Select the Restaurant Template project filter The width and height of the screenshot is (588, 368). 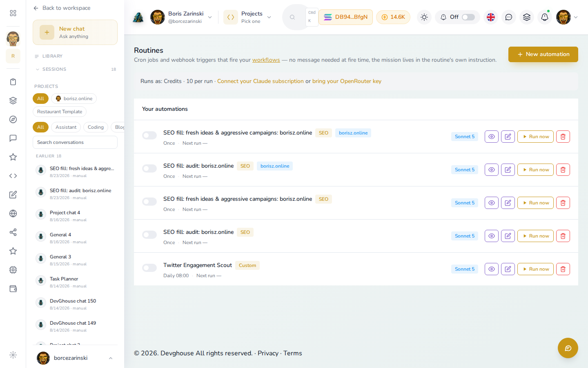[x=60, y=112]
